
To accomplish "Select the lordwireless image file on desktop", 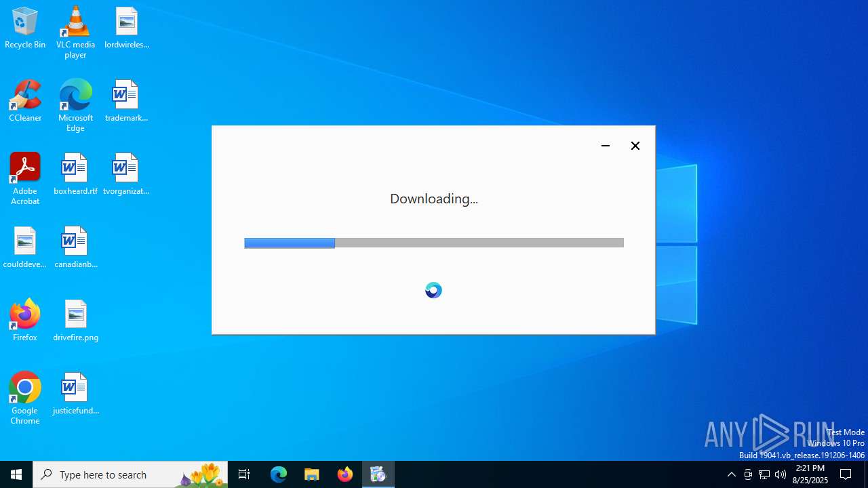I will [x=127, y=28].
